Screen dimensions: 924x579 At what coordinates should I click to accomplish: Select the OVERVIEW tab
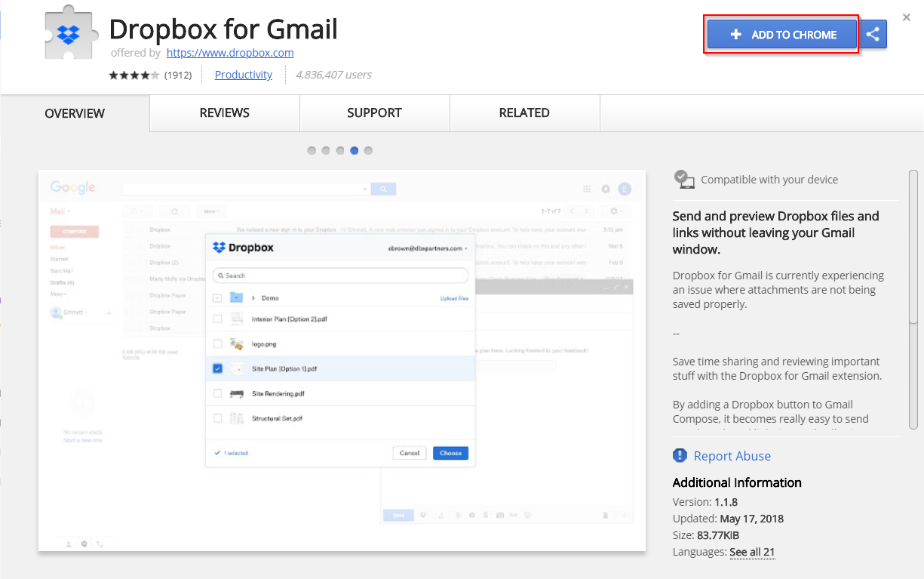[x=75, y=113]
